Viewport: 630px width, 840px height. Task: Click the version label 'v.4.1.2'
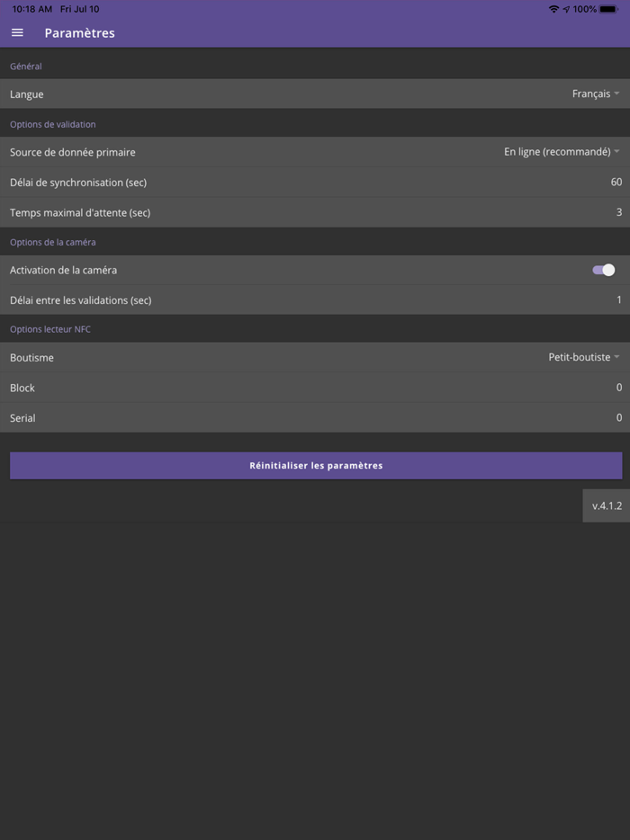[607, 505]
